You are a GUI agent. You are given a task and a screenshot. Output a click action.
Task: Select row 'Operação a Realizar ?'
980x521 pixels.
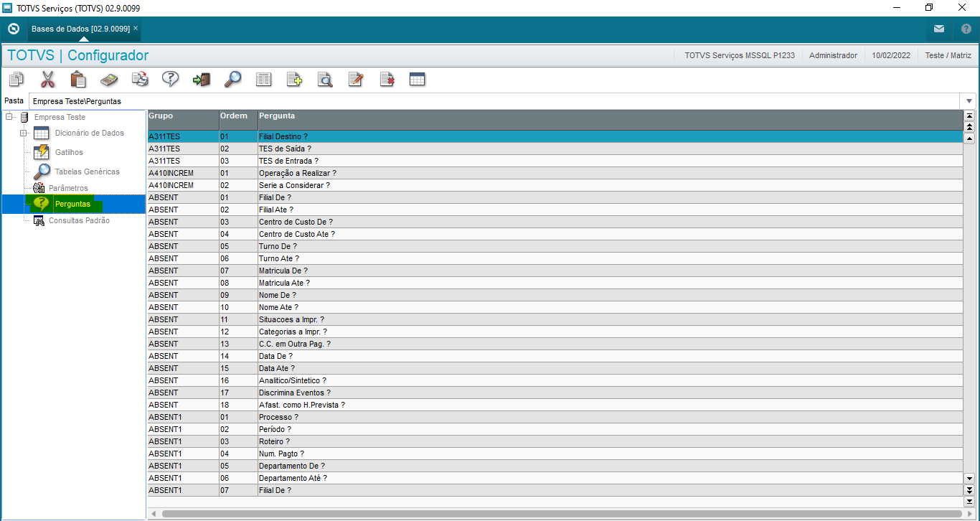(x=555, y=173)
